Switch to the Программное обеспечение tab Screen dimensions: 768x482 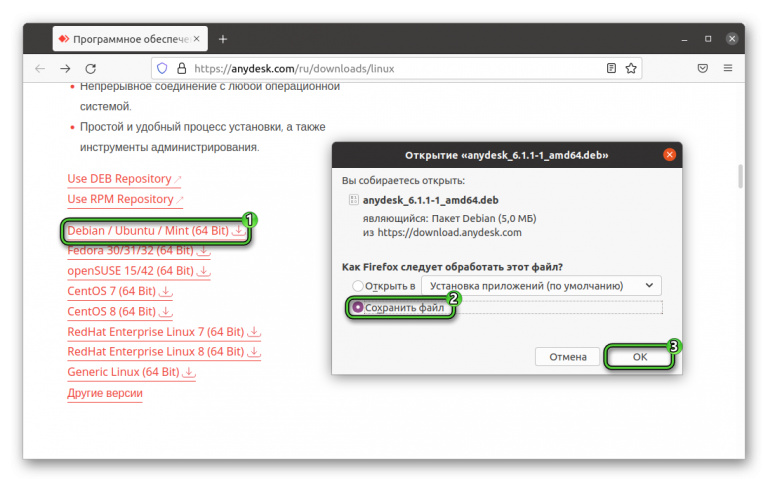pos(130,39)
